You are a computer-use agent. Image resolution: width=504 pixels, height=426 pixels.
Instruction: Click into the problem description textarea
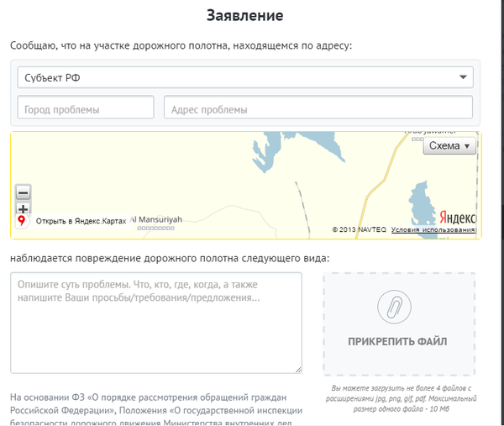[155, 322]
